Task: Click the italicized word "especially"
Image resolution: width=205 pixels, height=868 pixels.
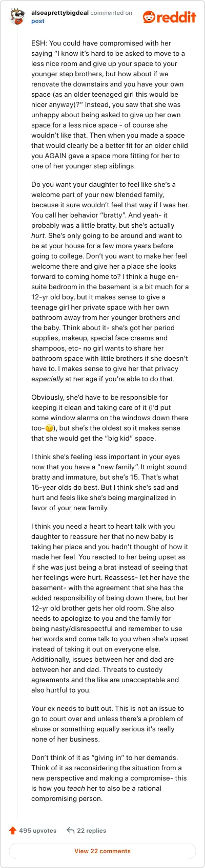Action: click(48, 379)
